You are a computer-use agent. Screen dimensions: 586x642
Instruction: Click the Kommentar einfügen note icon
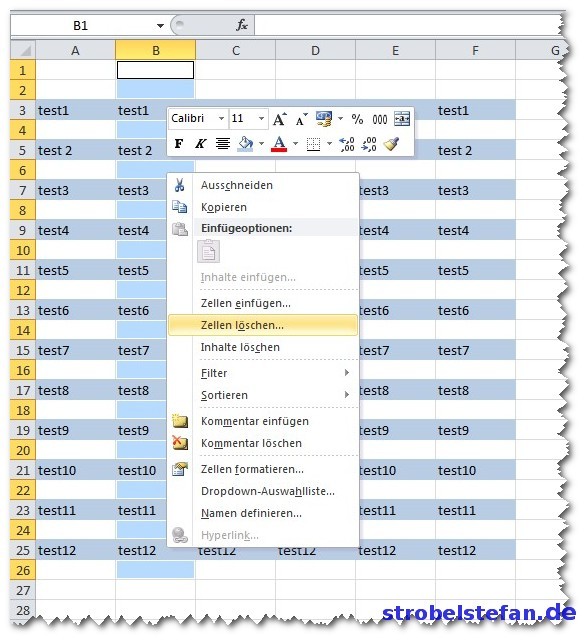180,421
